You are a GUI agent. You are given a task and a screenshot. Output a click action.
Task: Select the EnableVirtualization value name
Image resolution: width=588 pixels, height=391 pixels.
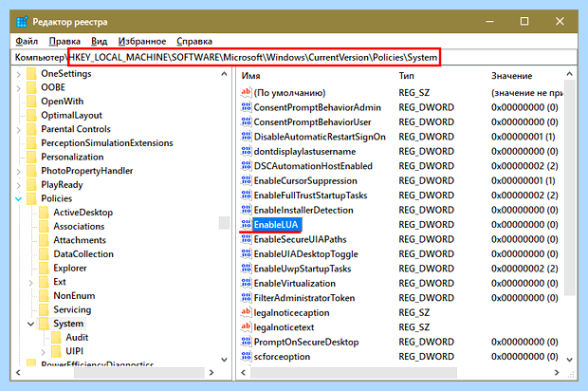(x=294, y=283)
